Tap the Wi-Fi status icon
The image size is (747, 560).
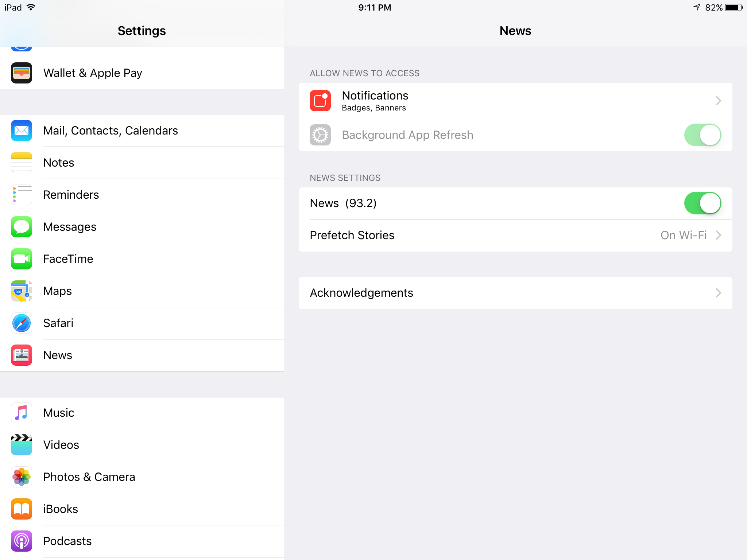click(x=31, y=7)
